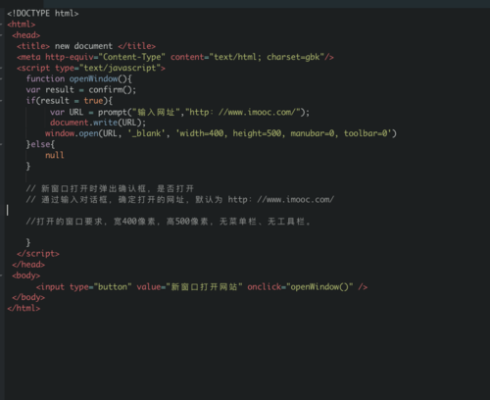The height and width of the screenshot is (400, 490).
Task: Click the confirm() call
Action: [112, 90]
